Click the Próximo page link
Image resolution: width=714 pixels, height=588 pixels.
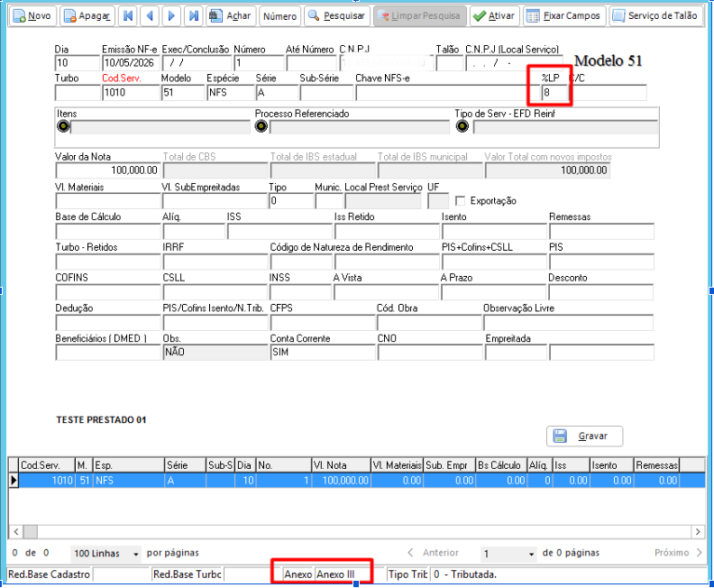[679, 553]
